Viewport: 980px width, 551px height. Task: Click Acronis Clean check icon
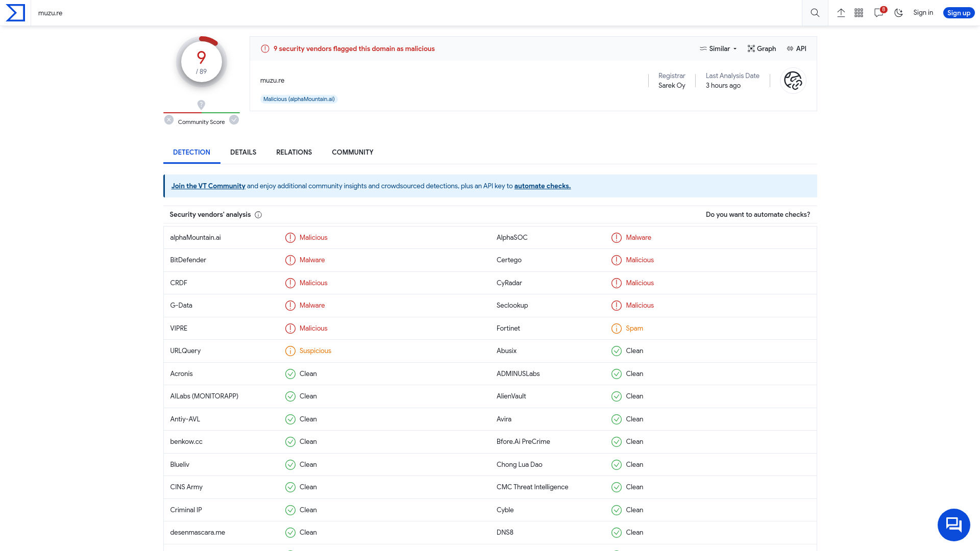click(290, 374)
